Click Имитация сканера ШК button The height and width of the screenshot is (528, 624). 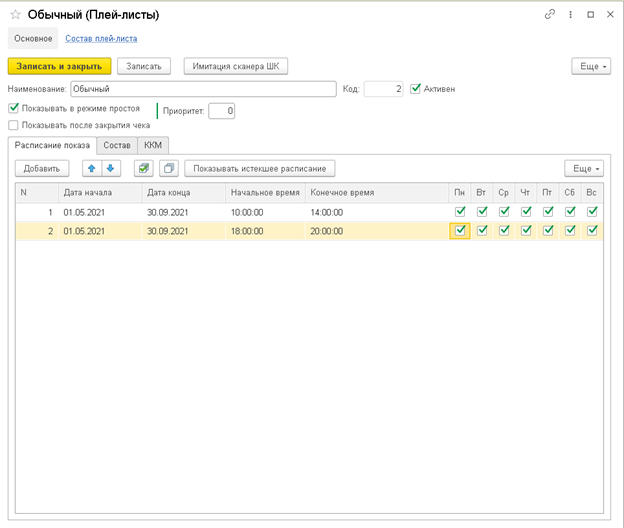pos(235,66)
